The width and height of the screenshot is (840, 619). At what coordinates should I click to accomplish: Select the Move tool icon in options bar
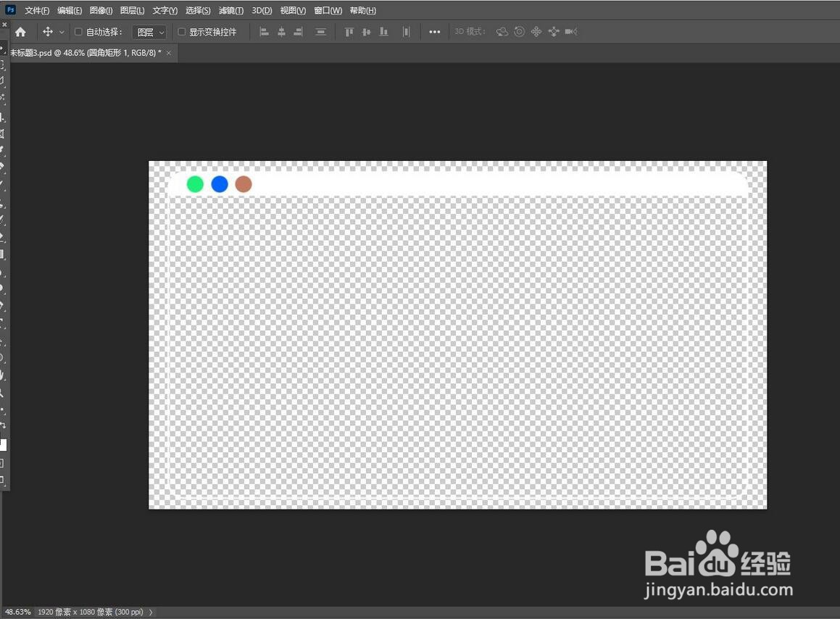[48, 32]
